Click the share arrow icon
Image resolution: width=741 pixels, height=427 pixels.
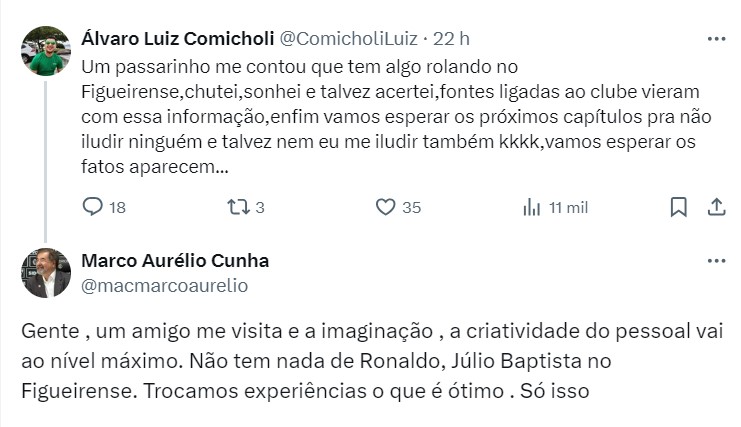point(716,207)
